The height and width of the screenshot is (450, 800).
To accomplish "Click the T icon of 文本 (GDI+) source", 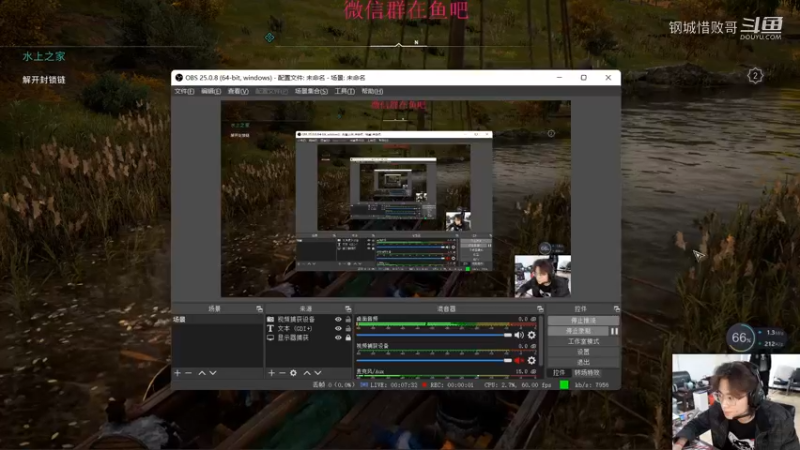I will 270,329.
